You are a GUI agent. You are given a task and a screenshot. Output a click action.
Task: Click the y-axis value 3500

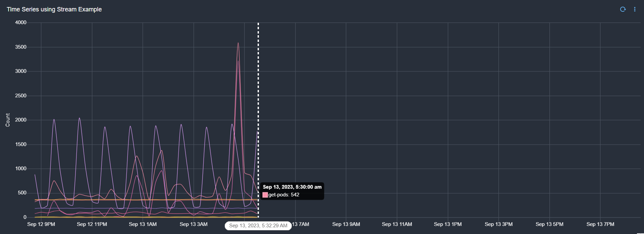21,47
